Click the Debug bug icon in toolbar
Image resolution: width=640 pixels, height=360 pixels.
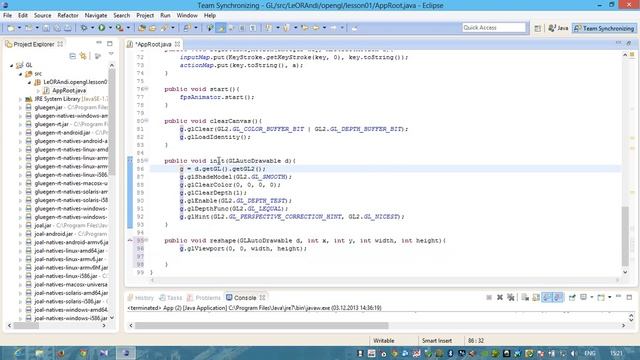pos(84,28)
